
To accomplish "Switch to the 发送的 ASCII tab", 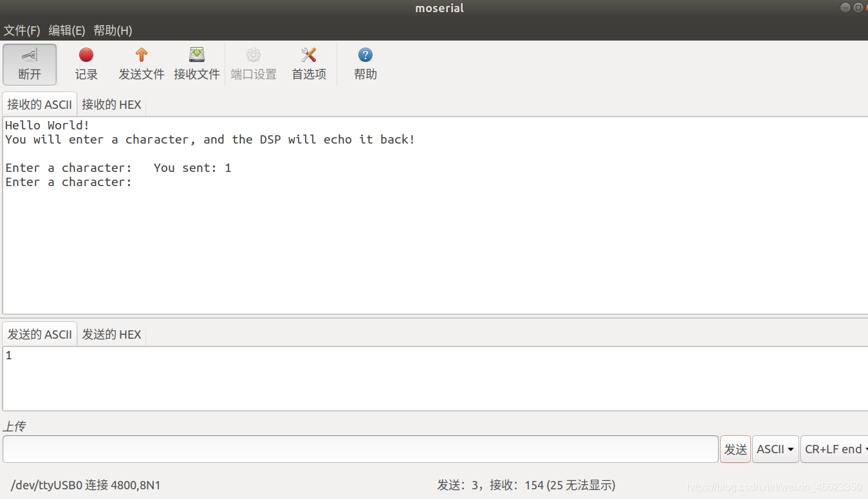I will (x=39, y=334).
